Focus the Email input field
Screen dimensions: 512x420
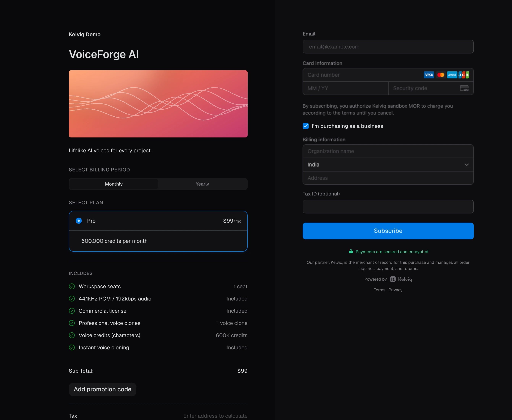click(x=388, y=47)
